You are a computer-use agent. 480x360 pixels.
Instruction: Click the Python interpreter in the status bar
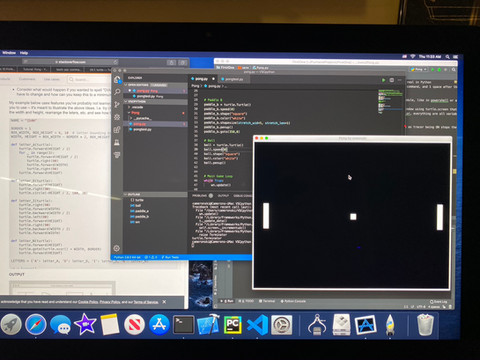(x=127, y=257)
